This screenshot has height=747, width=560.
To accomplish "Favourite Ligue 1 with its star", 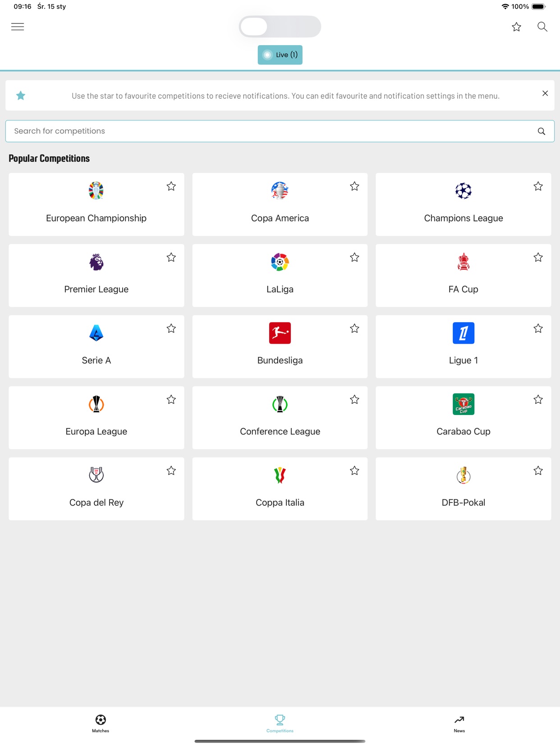I will pyautogui.click(x=538, y=329).
